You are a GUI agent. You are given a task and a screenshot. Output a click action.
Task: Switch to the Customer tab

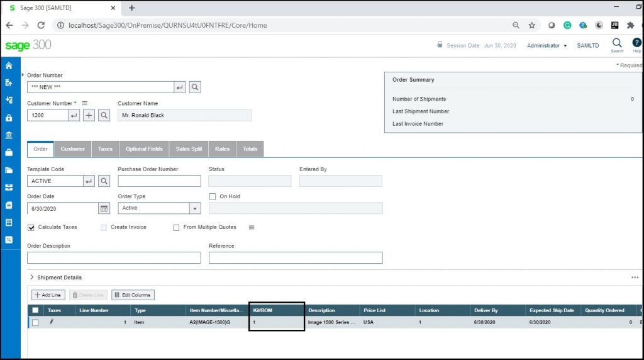click(x=73, y=149)
